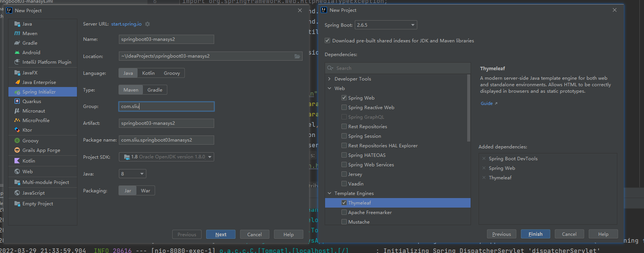Screen dimensions: 644x253
Task: Uncheck Spring Web dependency
Action: click(344, 98)
